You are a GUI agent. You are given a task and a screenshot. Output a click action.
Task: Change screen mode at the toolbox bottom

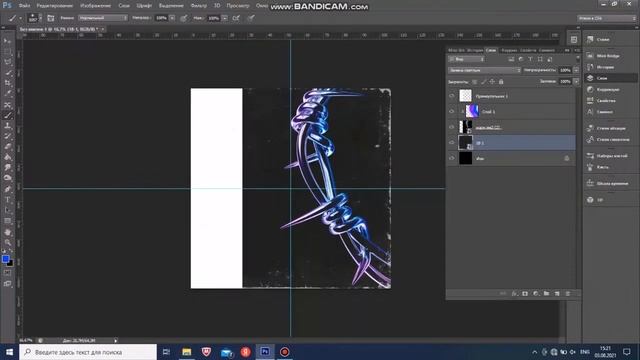point(8,284)
